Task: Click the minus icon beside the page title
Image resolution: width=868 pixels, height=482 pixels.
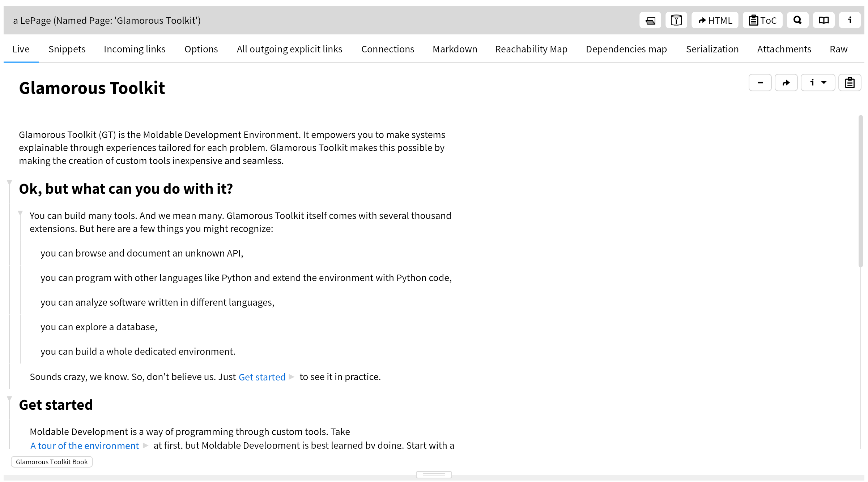Action: (x=760, y=83)
